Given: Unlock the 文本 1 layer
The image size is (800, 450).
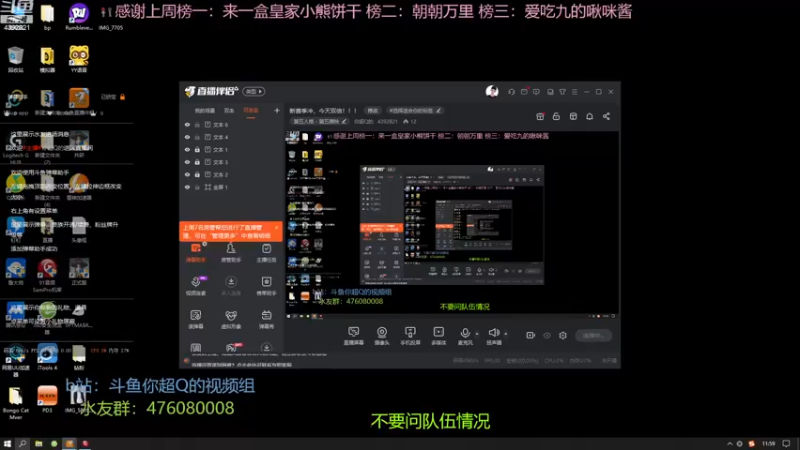Looking at the screenshot, I should tap(197, 149).
